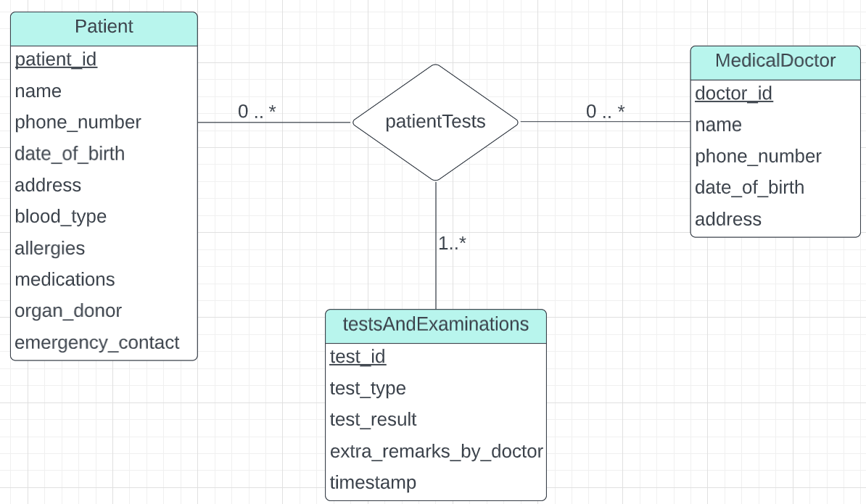The height and width of the screenshot is (504, 866).
Task: Select the test_id attribute
Action: 358,357
